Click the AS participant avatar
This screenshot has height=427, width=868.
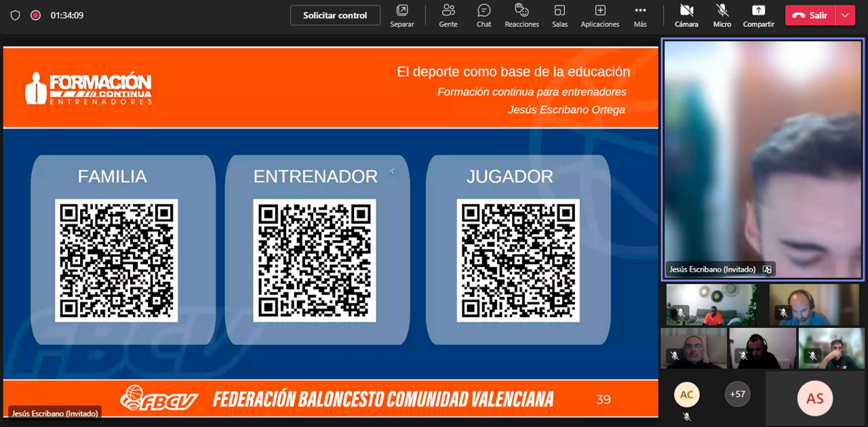(814, 399)
